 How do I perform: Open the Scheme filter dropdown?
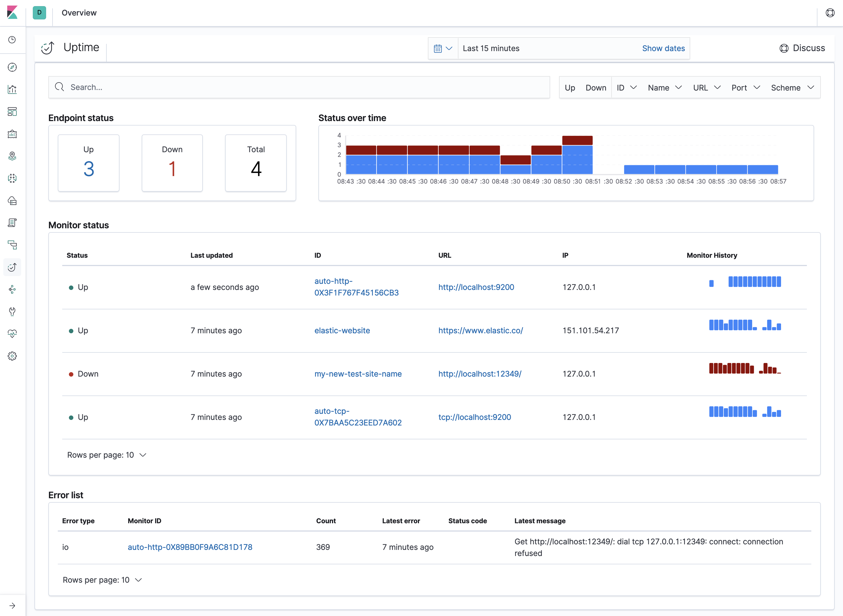(792, 88)
